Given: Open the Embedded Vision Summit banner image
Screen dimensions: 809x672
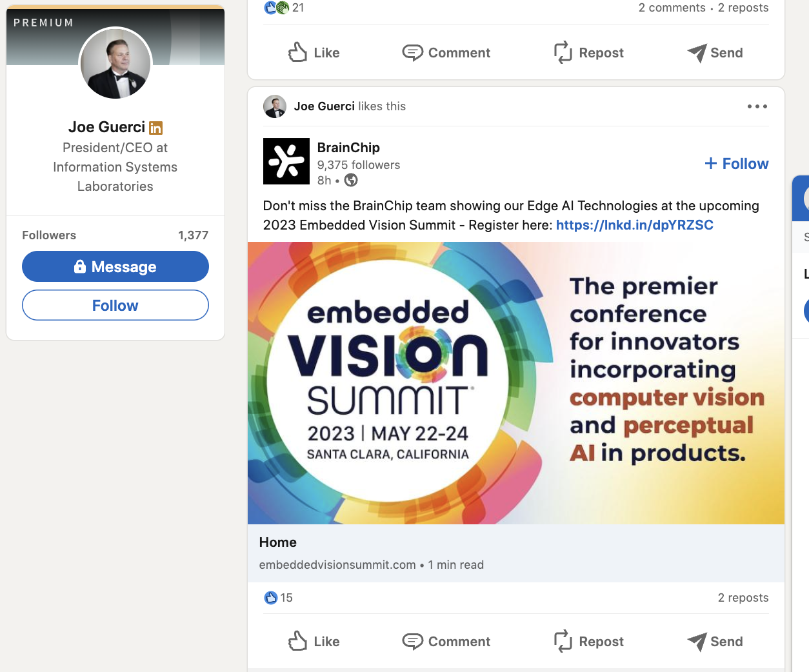Looking at the screenshot, I should 515,382.
